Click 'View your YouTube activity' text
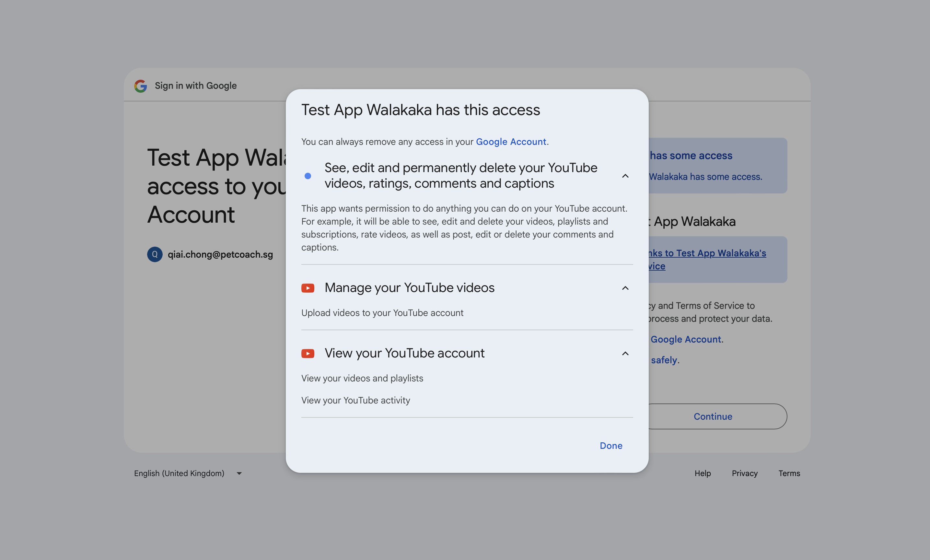The height and width of the screenshot is (560, 930). click(x=356, y=400)
